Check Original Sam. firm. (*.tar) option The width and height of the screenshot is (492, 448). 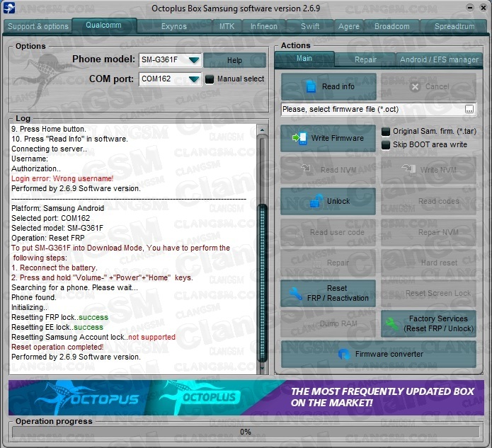[x=386, y=132]
